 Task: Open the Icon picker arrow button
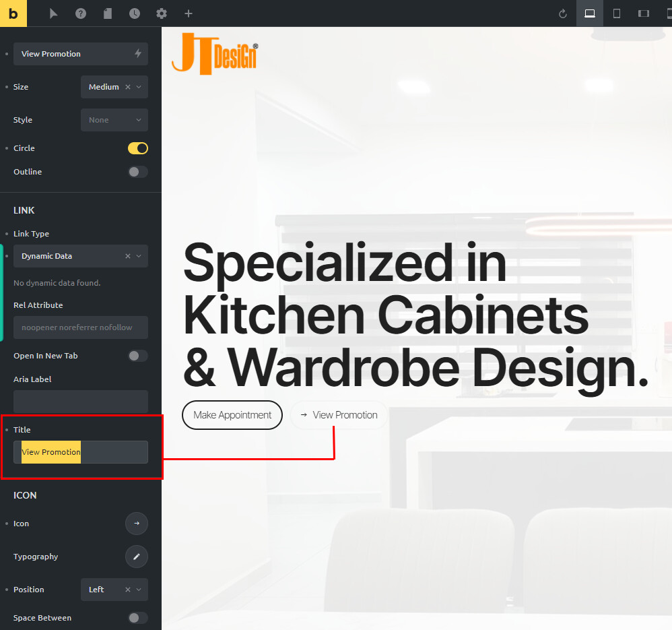137,524
